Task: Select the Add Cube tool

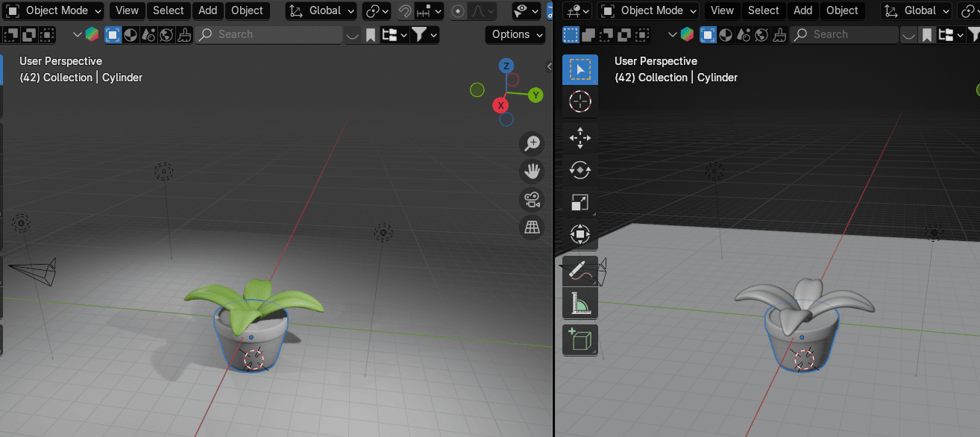Action: pos(579,340)
